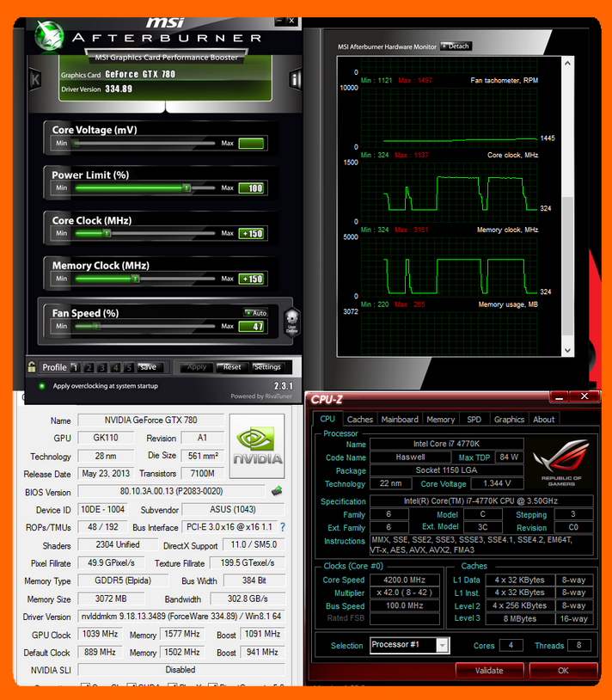Open the Mainboard tab
This screenshot has width=612, height=700.
pos(400,419)
